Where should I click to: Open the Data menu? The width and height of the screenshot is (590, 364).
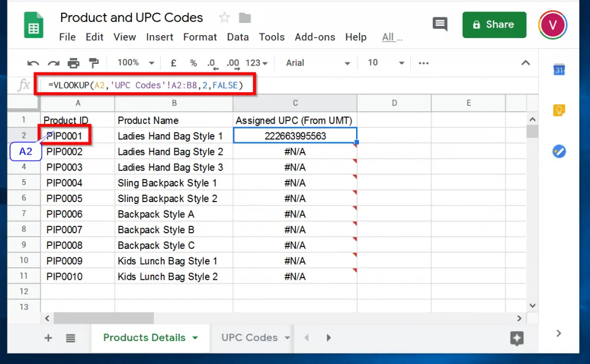(238, 37)
